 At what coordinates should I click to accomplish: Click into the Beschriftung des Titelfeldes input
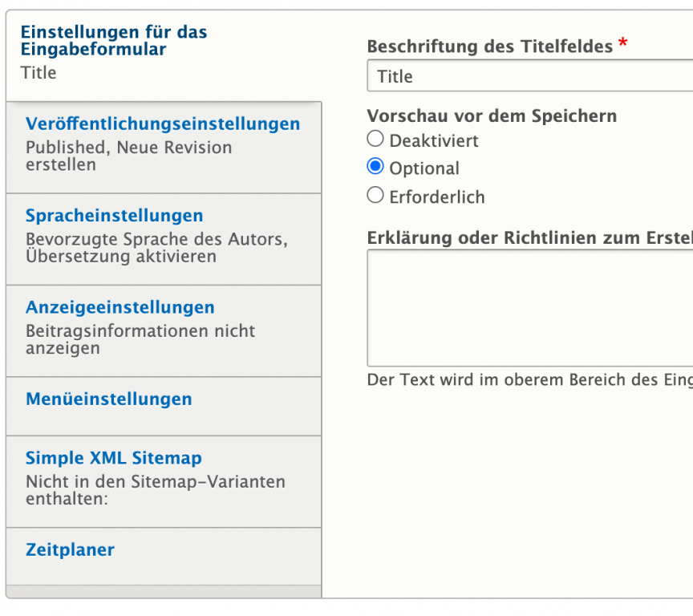529,76
